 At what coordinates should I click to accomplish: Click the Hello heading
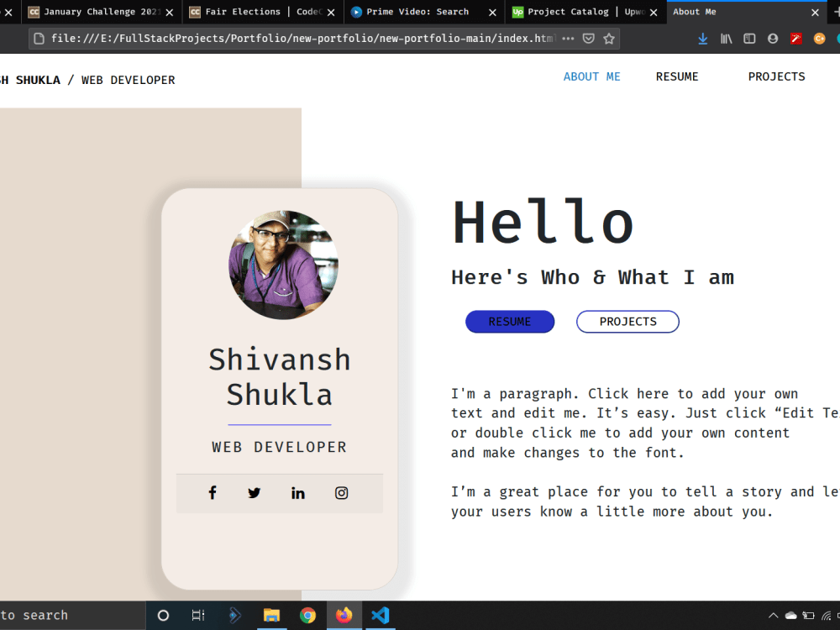(543, 222)
